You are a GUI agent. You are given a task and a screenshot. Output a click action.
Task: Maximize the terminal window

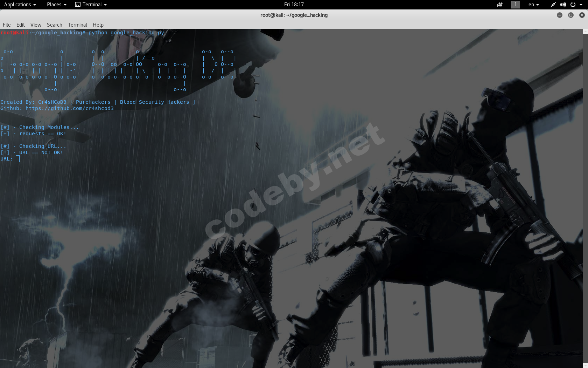[x=571, y=15]
